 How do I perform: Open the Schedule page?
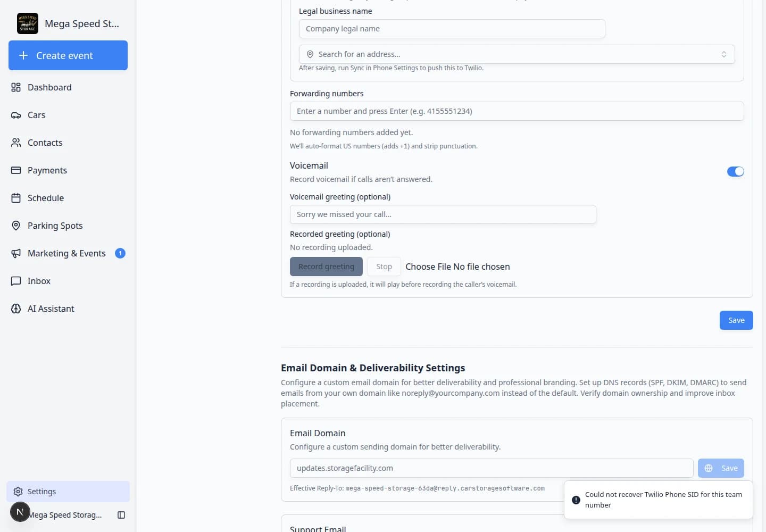tap(68, 198)
